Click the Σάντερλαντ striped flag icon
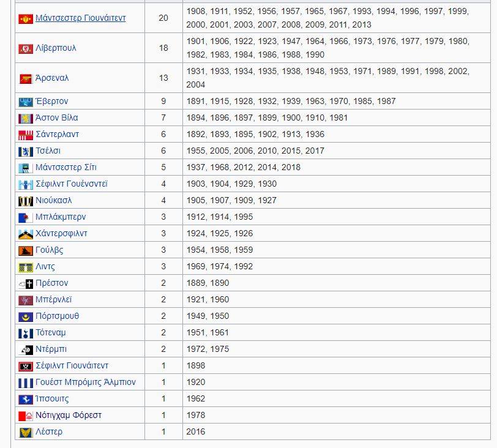 [x=26, y=135]
